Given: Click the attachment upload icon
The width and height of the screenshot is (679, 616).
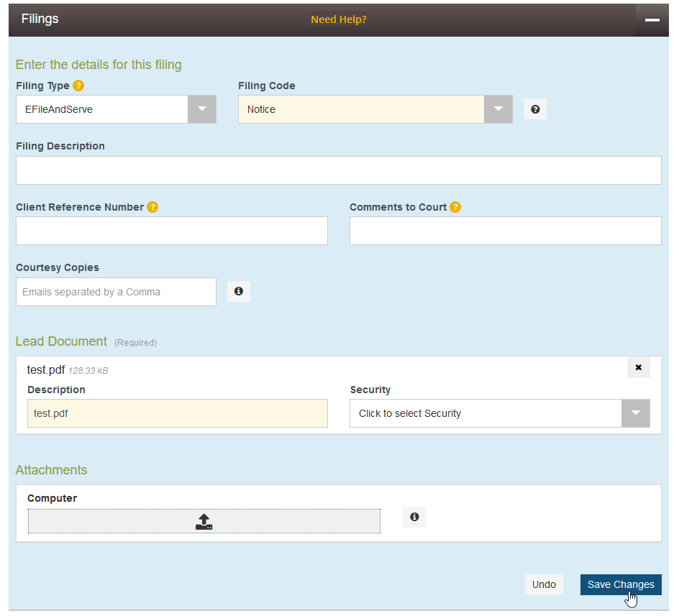Looking at the screenshot, I should click(x=204, y=522).
